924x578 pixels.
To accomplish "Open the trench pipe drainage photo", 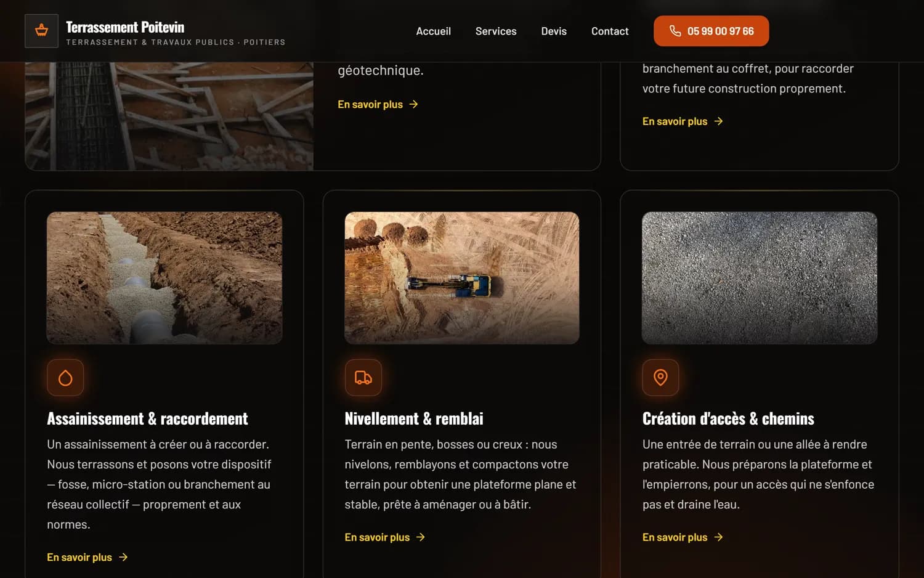I will pyautogui.click(x=164, y=278).
